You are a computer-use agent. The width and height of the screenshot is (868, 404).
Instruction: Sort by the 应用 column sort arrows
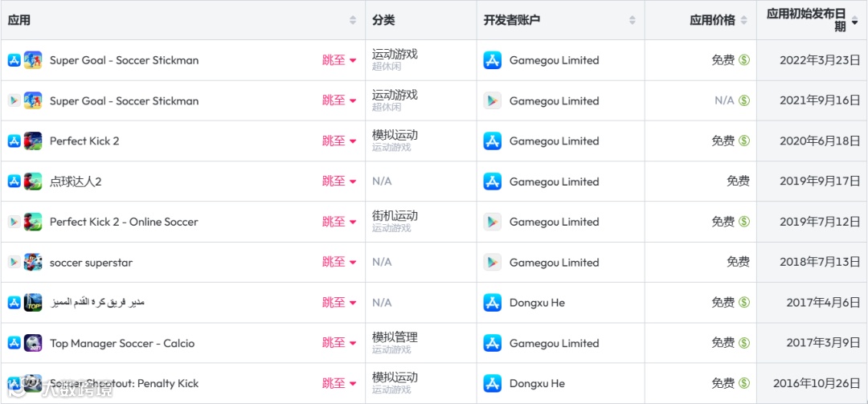(353, 20)
